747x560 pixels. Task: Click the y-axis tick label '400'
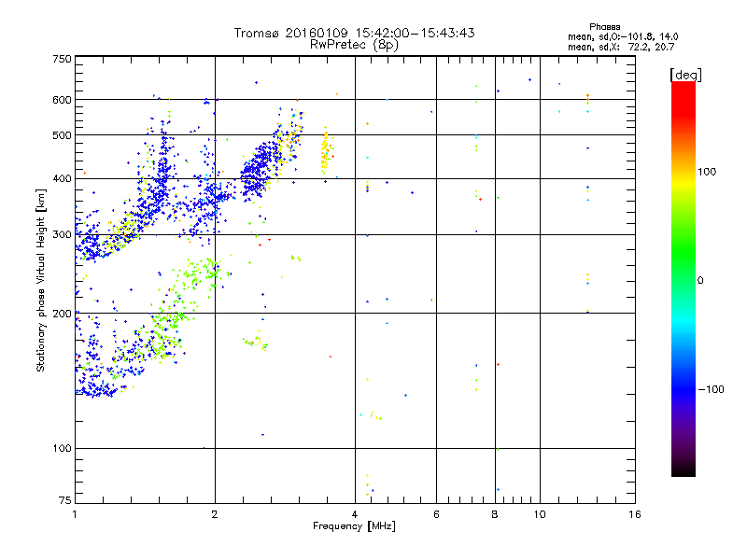click(x=62, y=179)
